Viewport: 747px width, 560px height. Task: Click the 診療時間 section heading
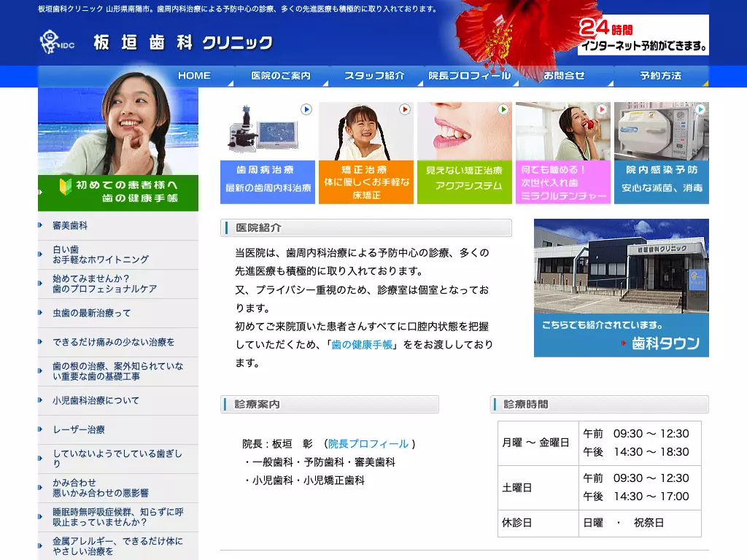(x=600, y=404)
